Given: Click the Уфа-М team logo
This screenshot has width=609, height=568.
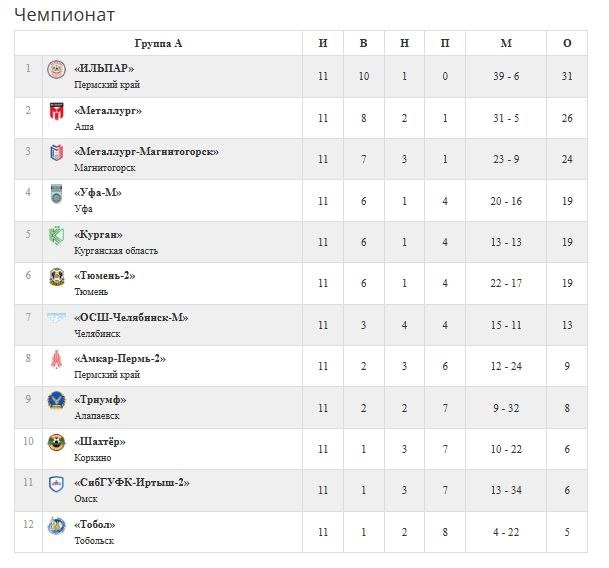Looking at the screenshot, I should point(56,194).
